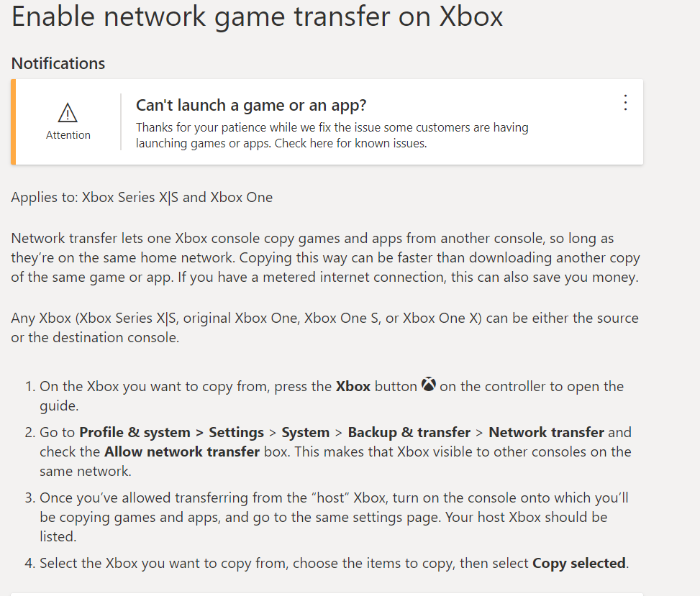Image resolution: width=700 pixels, height=596 pixels.
Task: Click bold "System" in step 2
Action: [305, 432]
